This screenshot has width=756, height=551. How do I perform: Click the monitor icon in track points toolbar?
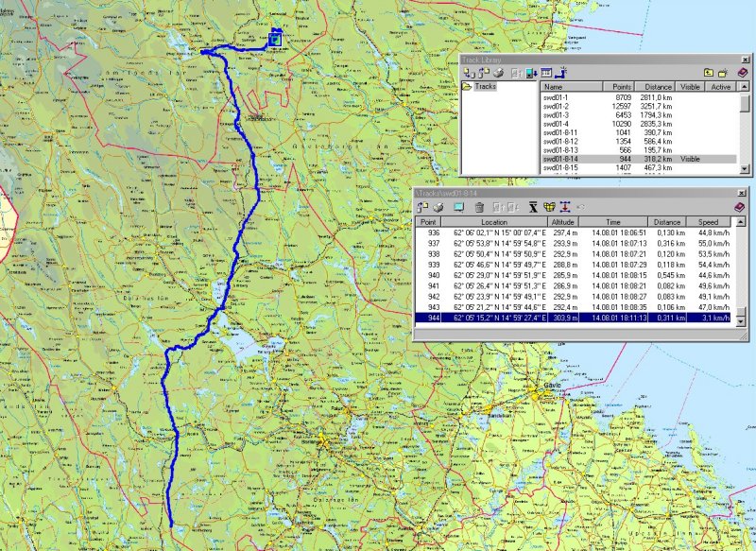[457, 207]
